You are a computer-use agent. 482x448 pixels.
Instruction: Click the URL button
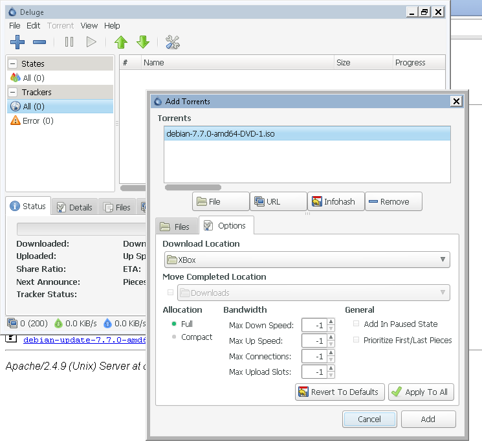[278, 201]
